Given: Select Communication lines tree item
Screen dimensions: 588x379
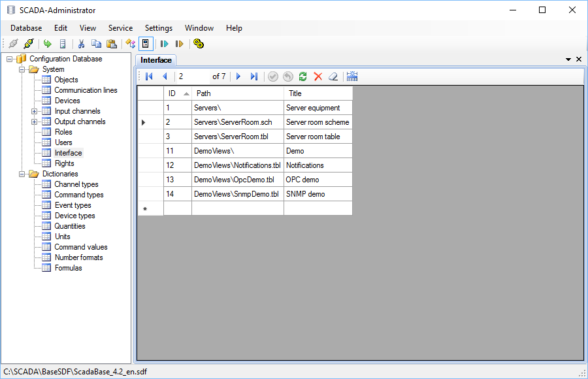Looking at the screenshot, I should (x=86, y=90).
